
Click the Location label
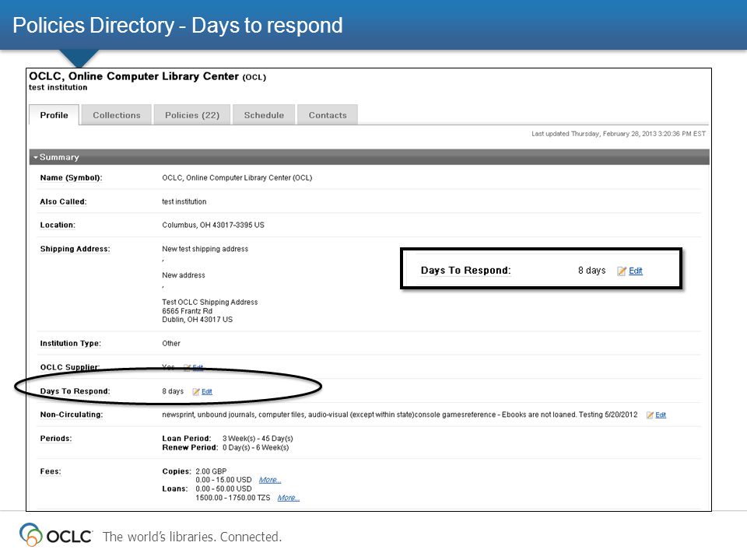tap(58, 225)
